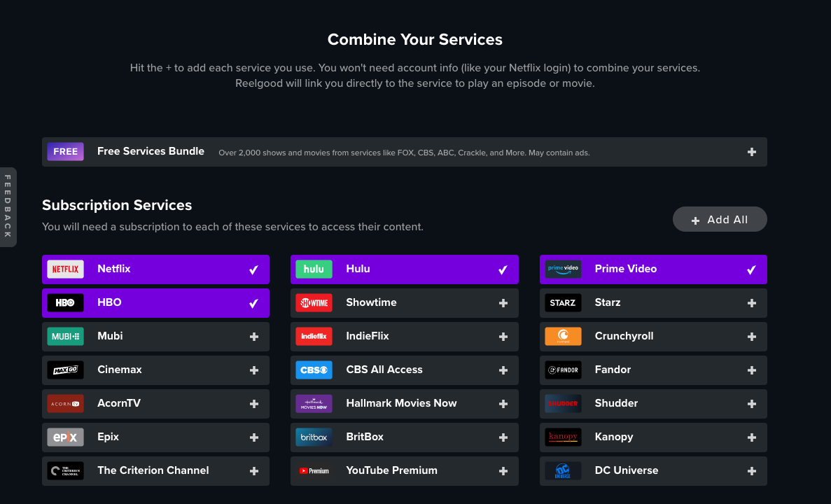Viewport: 831px width, 504px height.
Task: Click the Criterion Channel logo icon
Action: tap(65, 470)
